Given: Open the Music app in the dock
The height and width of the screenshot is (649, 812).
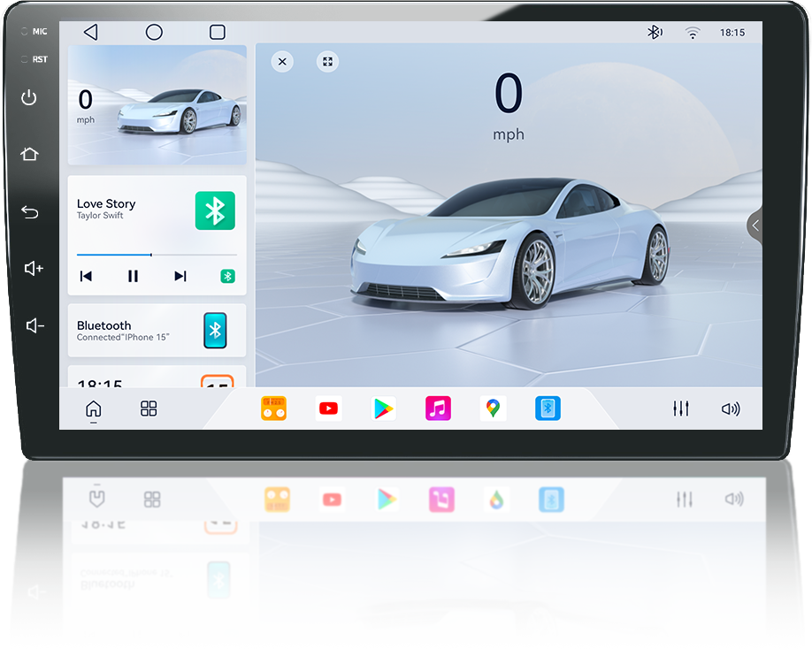Looking at the screenshot, I should 438,408.
